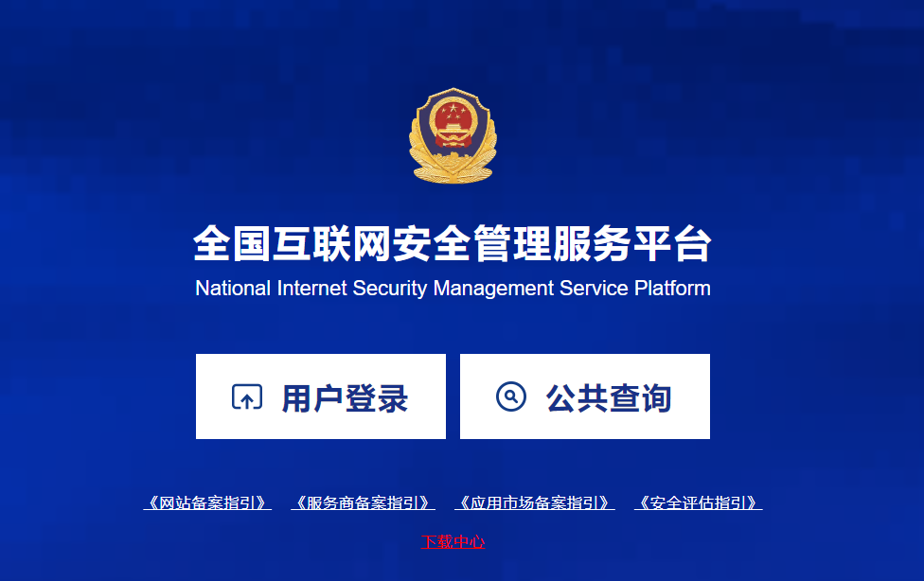The image size is (924, 581).
Task: Select the 用户登录 text label
Action: tap(345, 398)
